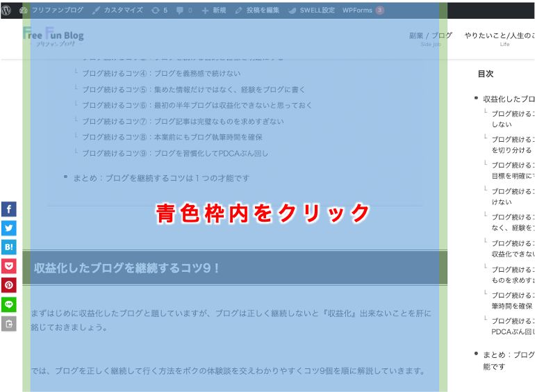Click the Free Fun Blog logo
This screenshot has height=392, width=535.
point(53,36)
